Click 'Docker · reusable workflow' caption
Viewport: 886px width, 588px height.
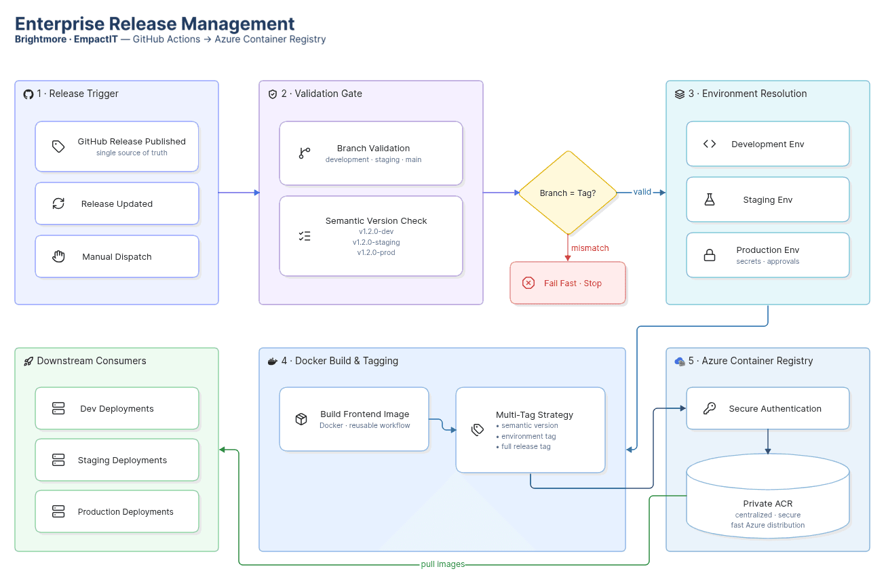pos(365,426)
